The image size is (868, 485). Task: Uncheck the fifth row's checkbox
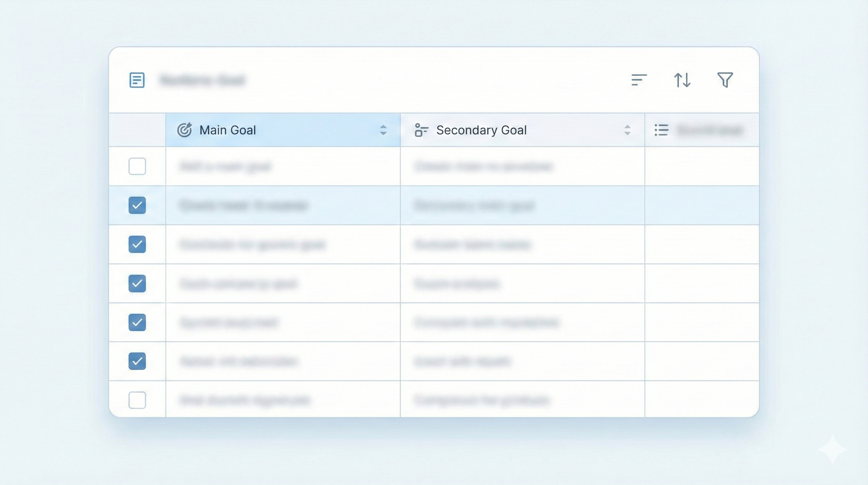tap(137, 322)
